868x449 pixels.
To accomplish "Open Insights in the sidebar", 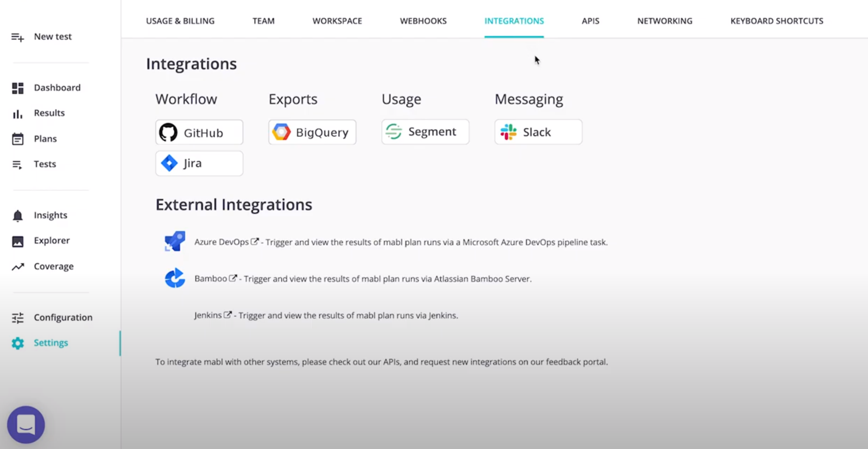I will (x=50, y=215).
